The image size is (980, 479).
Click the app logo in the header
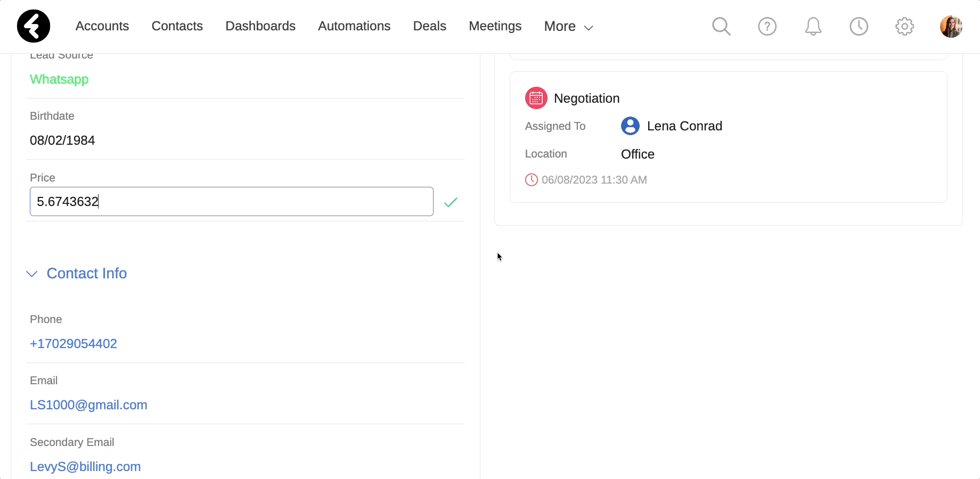pos(34,26)
